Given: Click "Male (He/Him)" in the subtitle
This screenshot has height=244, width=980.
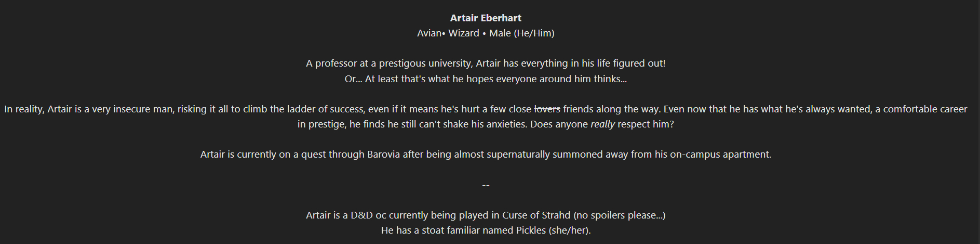Looking at the screenshot, I should pos(521,33).
